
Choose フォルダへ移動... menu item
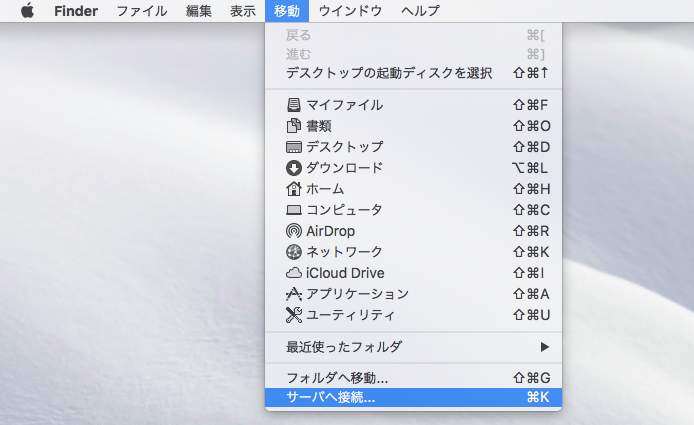(x=413, y=378)
